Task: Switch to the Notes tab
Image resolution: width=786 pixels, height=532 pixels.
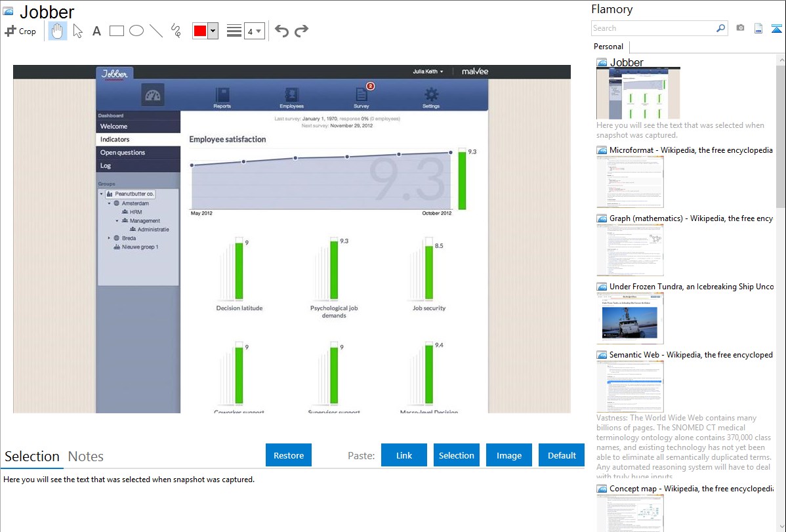Action: (x=86, y=457)
